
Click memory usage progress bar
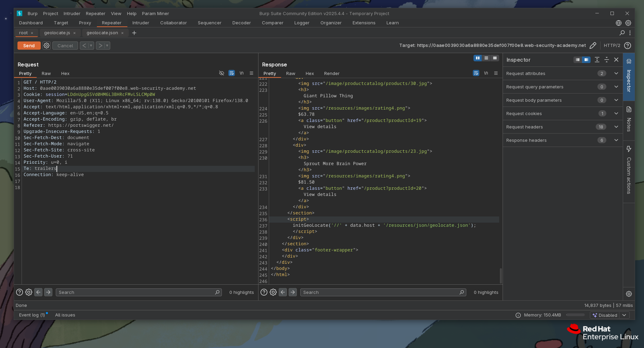click(575, 315)
